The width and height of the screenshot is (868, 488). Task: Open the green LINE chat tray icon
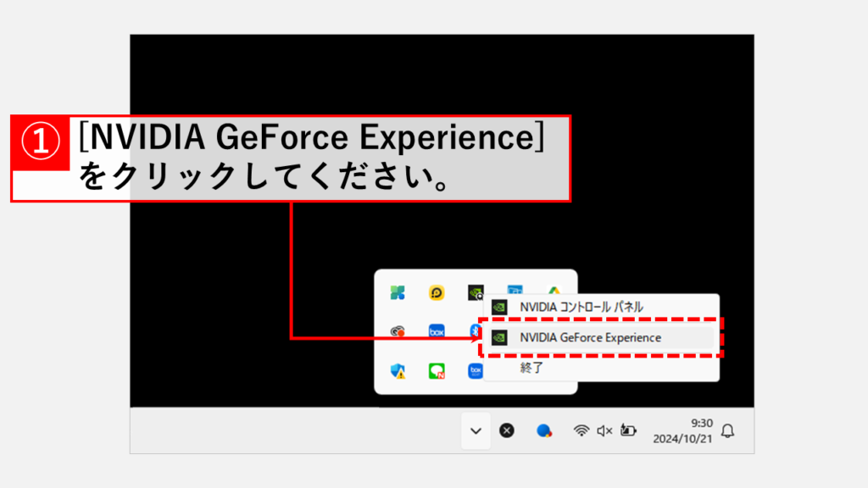[x=437, y=370]
